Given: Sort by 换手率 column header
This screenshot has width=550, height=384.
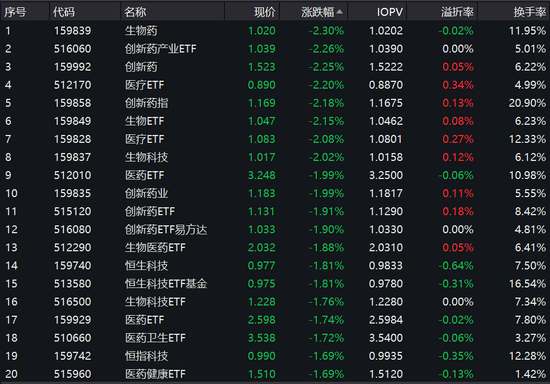Looking at the screenshot, I should pyautogui.click(x=530, y=12).
